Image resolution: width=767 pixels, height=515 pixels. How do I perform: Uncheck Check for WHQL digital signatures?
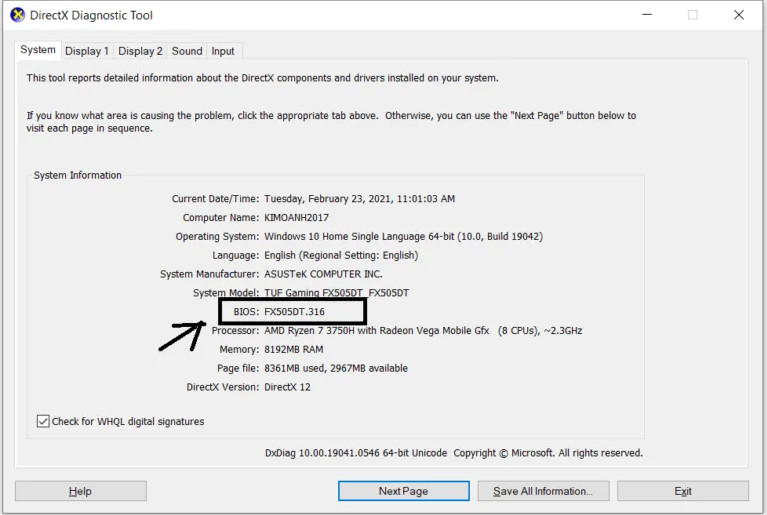click(43, 421)
